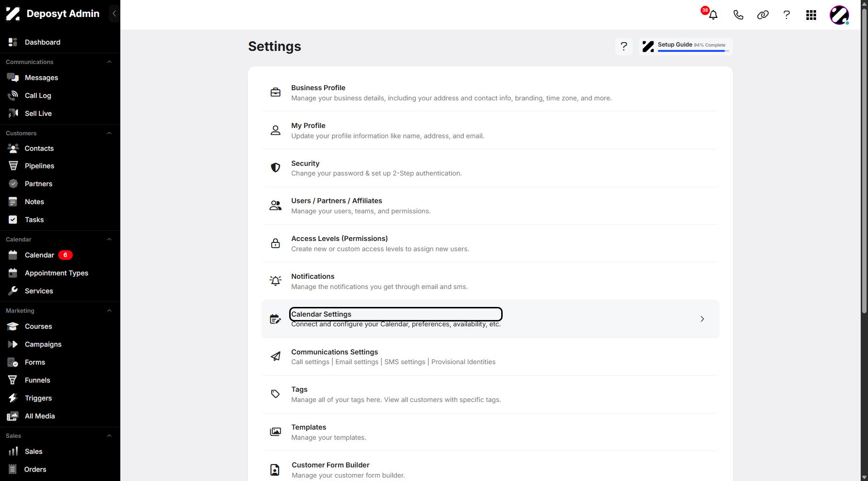The height and width of the screenshot is (481, 868).
Task: Open the My Profile settings link
Action: [x=308, y=126]
